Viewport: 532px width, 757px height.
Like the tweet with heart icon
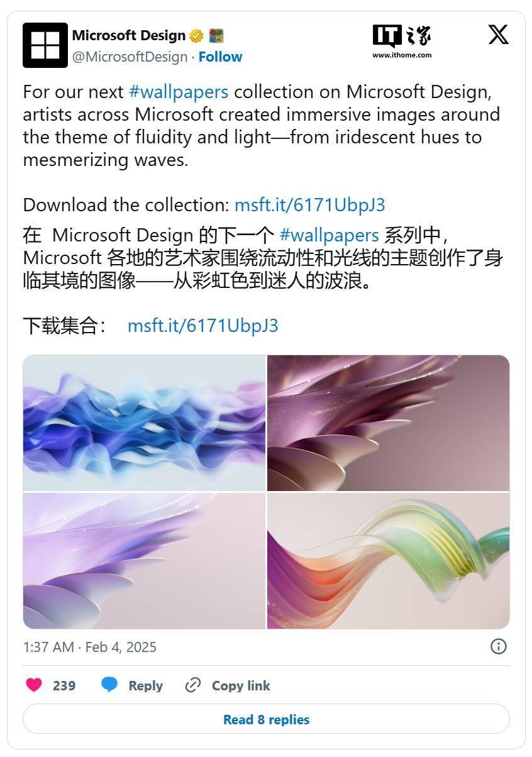(x=34, y=685)
